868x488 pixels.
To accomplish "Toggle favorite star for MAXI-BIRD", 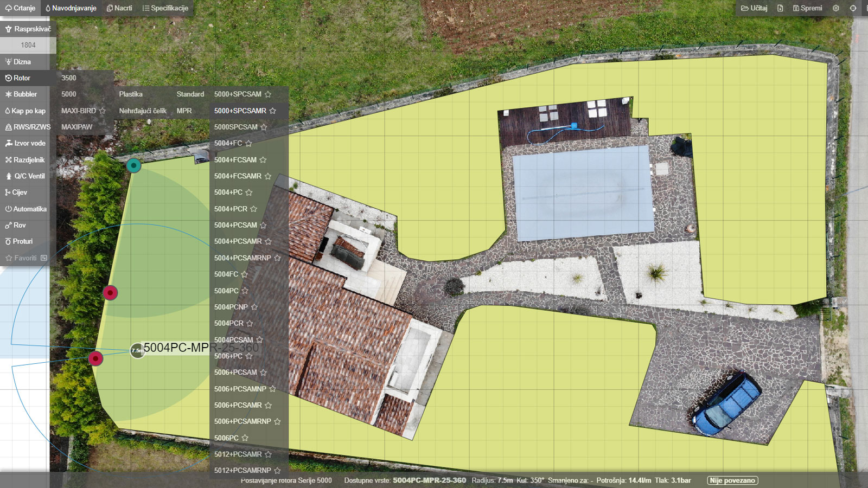I will (103, 111).
